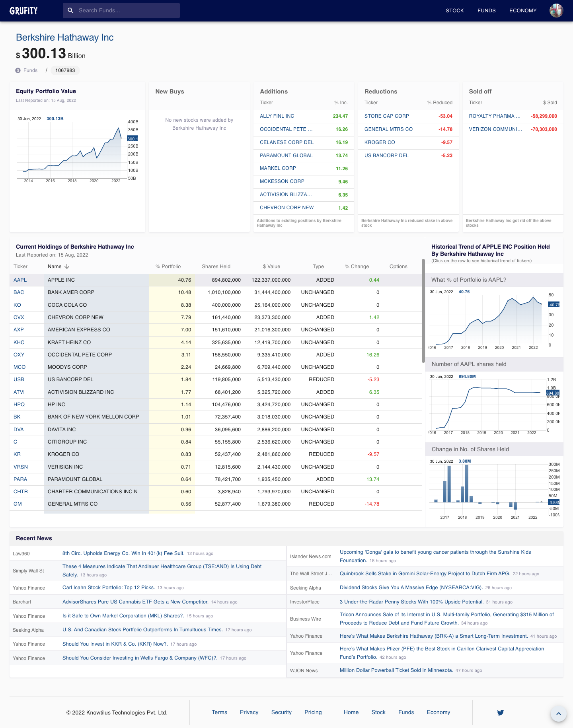
Task: Click the Funds breadcrumb link
Action: (x=30, y=70)
